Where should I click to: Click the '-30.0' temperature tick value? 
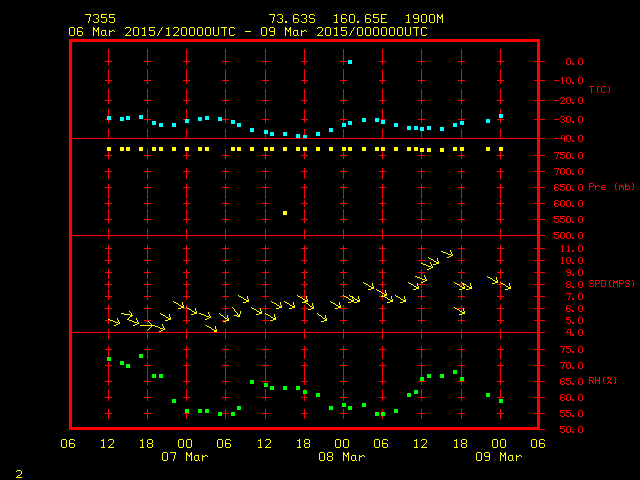(569, 120)
